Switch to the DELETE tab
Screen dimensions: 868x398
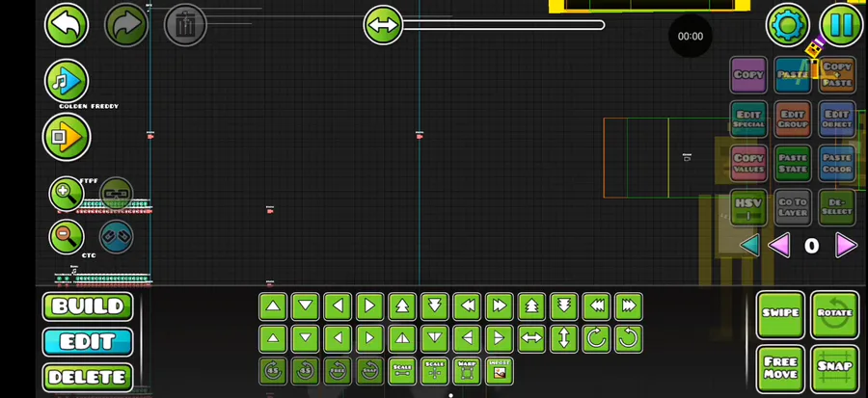coord(88,378)
